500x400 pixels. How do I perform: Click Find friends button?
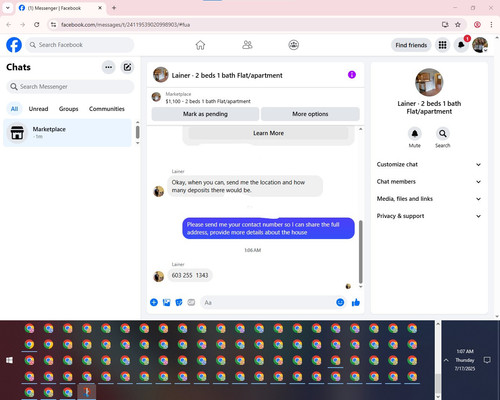click(x=411, y=45)
